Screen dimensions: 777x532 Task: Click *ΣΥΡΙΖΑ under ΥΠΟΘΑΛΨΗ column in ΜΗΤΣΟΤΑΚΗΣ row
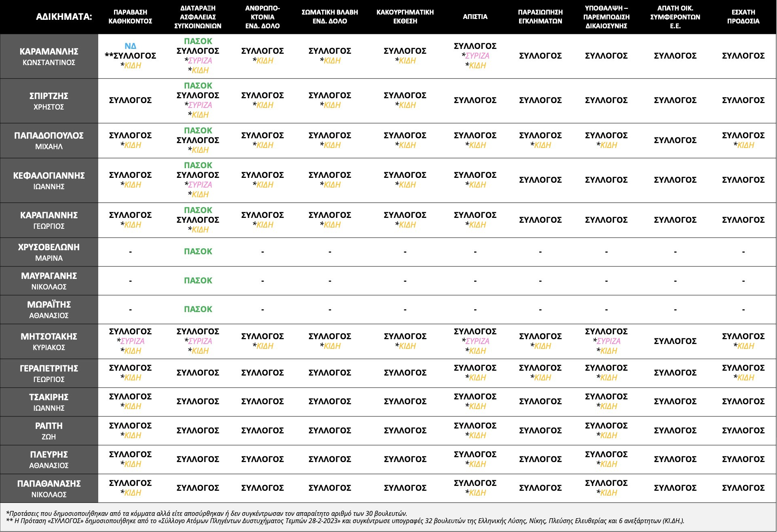606,341
